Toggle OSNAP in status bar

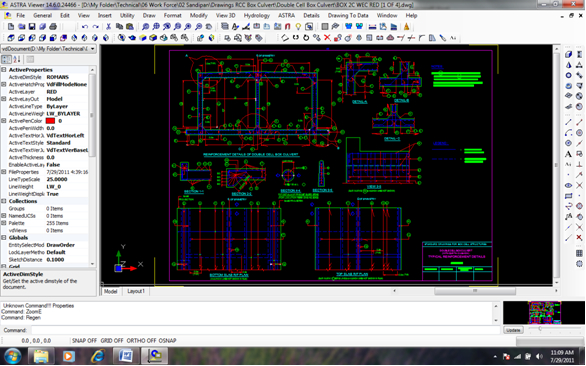coord(167,341)
